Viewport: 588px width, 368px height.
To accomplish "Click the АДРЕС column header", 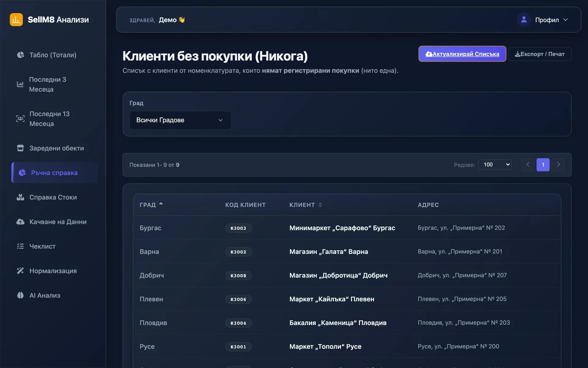I will tap(428, 205).
